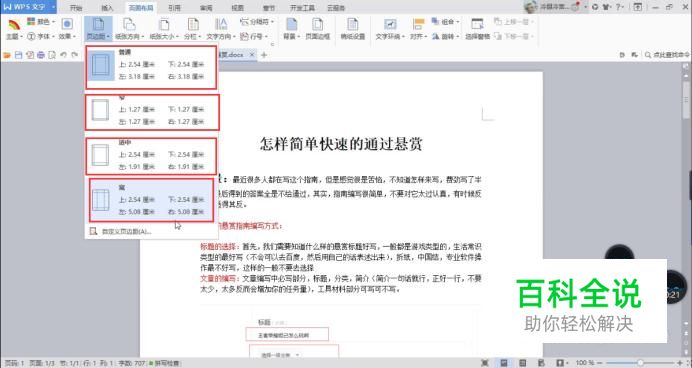Open the 纸张大小 paper size dropdown
The height and width of the screenshot is (368, 692).
tap(164, 29)
